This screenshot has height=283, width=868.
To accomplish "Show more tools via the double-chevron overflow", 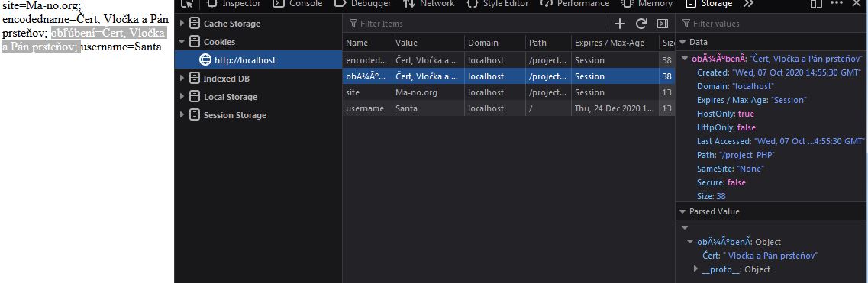I will click(748, 3).
